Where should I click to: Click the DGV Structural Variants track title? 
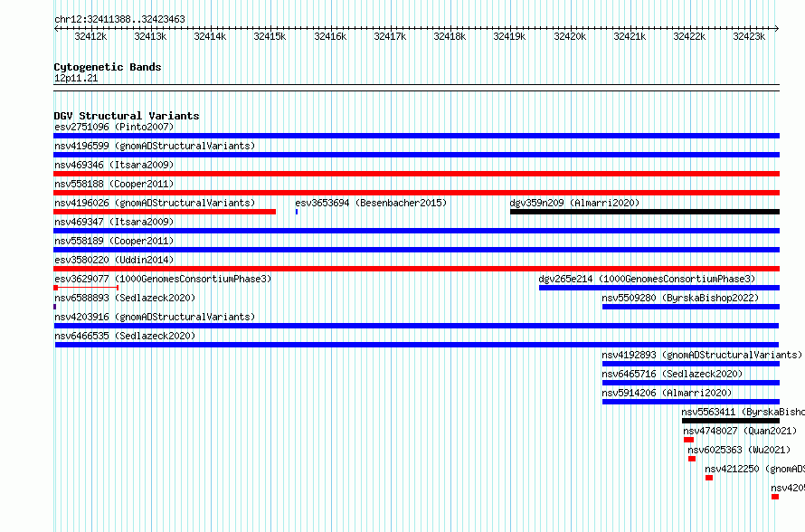127,116
